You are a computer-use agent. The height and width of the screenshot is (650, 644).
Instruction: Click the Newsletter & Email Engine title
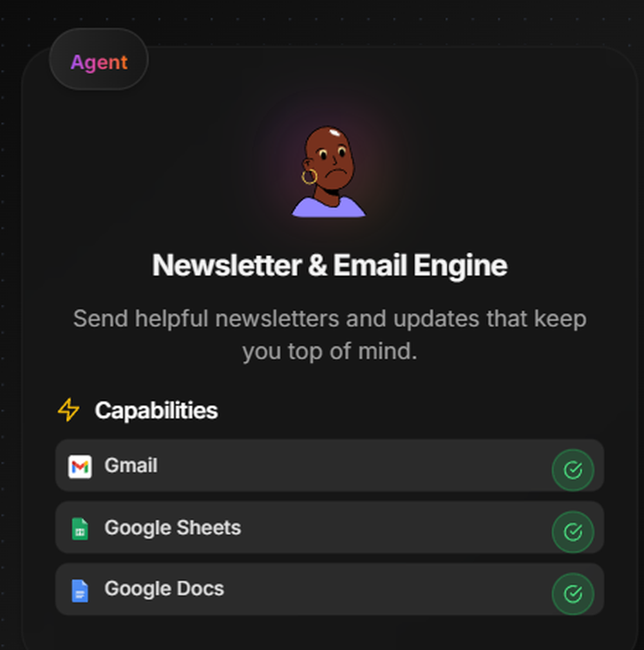pyautogui.click(x=330, y=265)
